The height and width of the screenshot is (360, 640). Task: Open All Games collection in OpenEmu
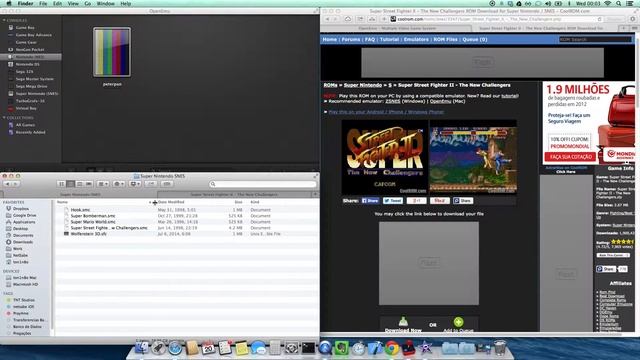[x=25, y=125]
